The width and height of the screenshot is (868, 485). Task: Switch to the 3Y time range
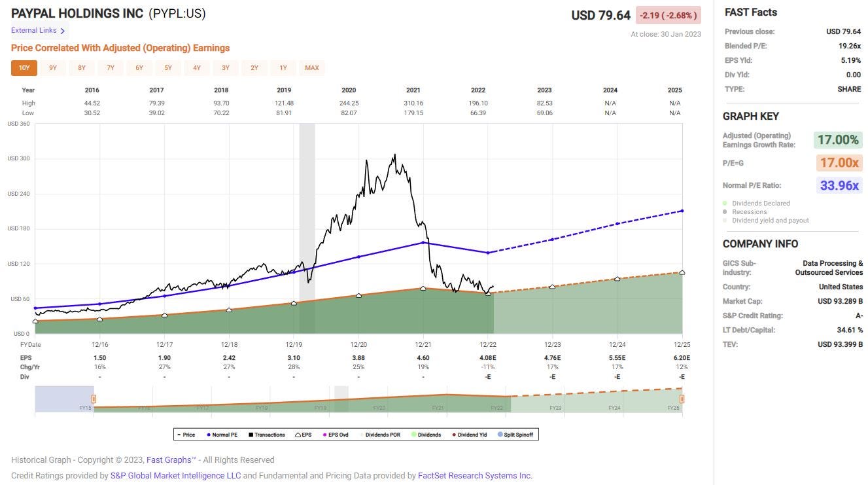[226, 67]
